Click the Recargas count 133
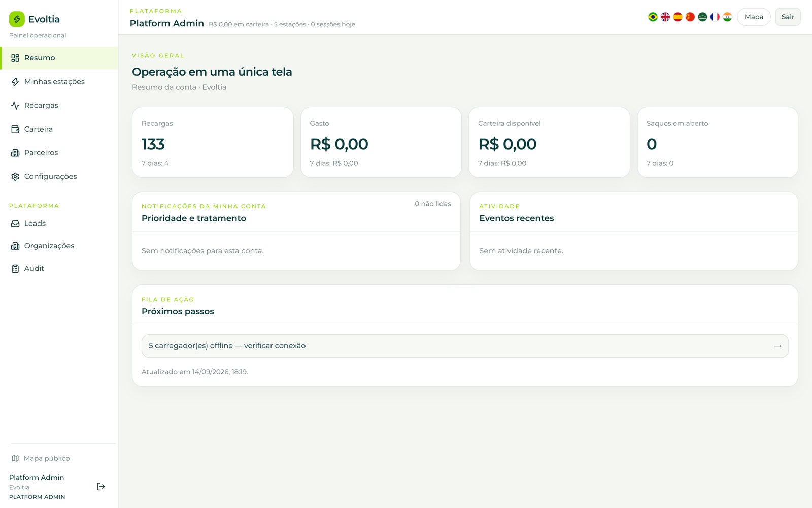812x508 pixels. tap(153, 144)
